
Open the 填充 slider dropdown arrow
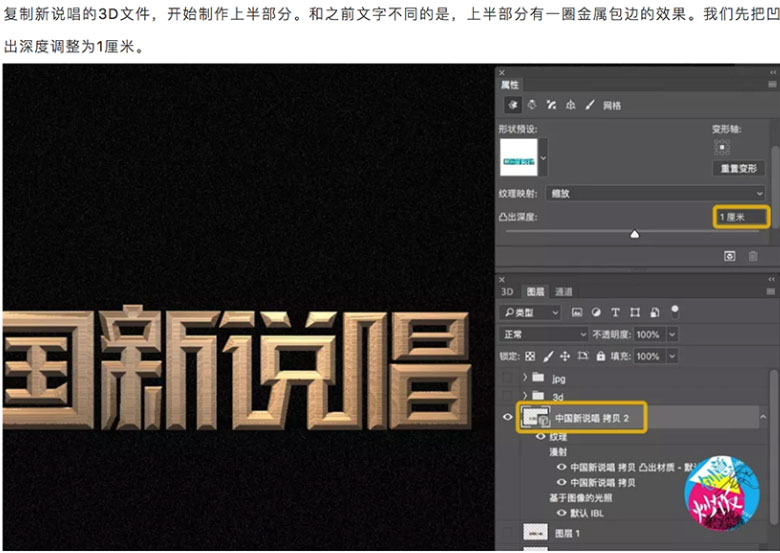coord(672,356)
